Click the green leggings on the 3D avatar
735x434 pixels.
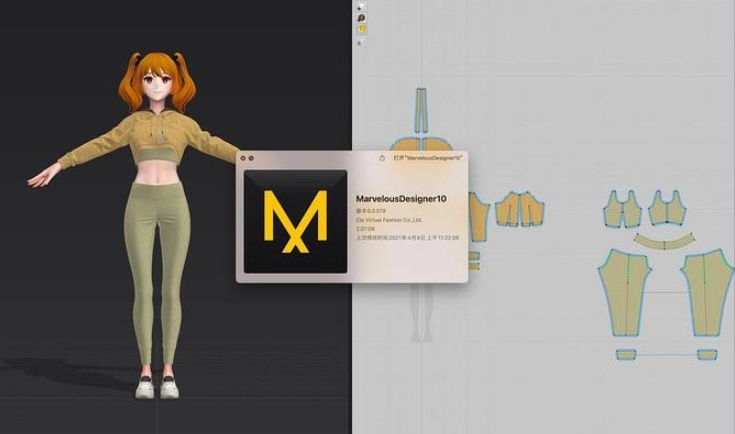click(155, 272)
